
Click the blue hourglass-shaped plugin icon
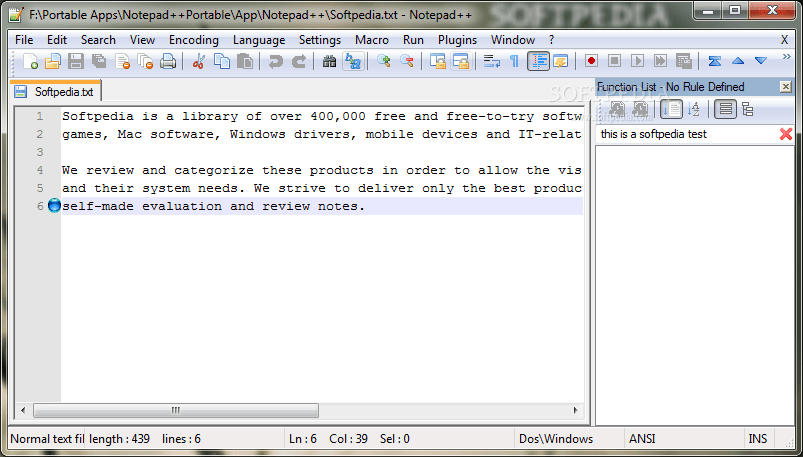[714, 61]
